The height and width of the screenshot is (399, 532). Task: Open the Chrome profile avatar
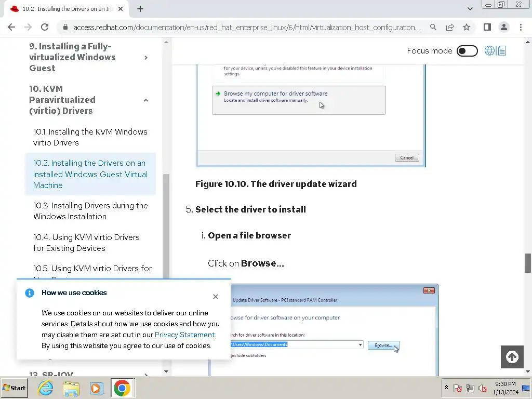(504, 27)
